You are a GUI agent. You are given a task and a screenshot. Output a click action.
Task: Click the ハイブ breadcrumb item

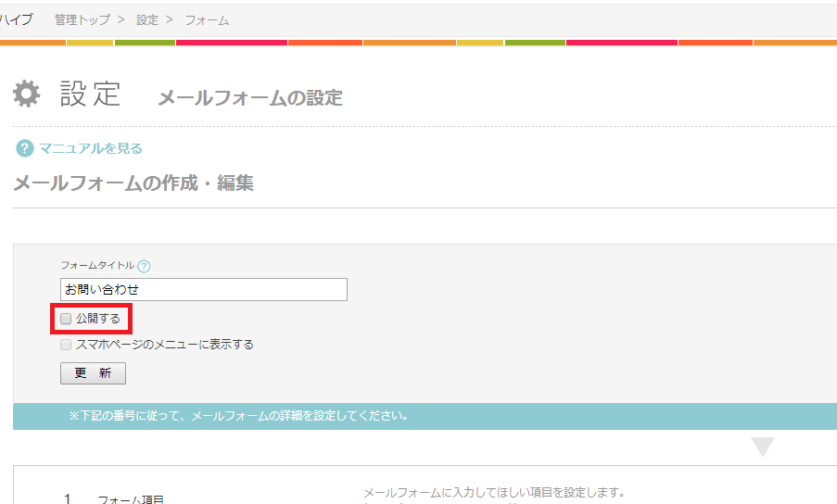click(16, 19)
